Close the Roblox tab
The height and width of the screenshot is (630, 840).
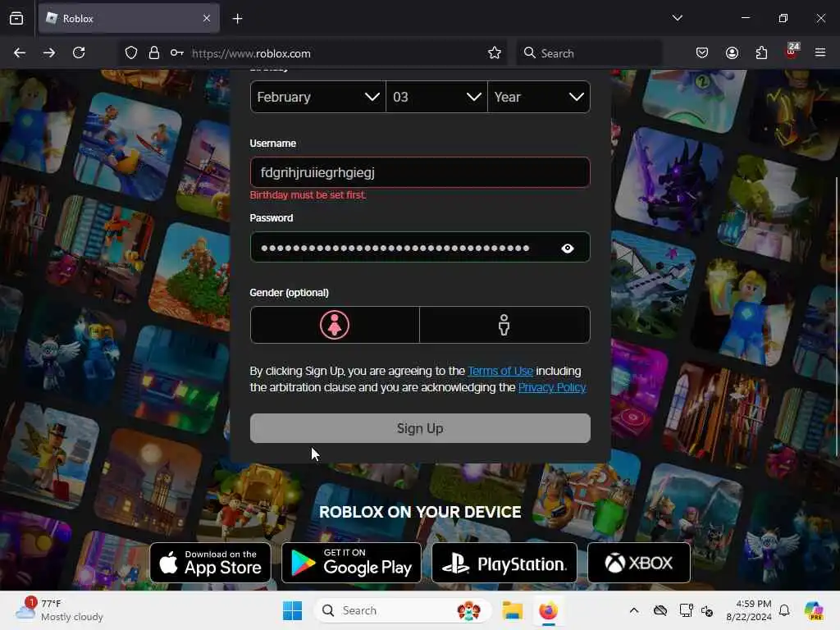(207, 18)
